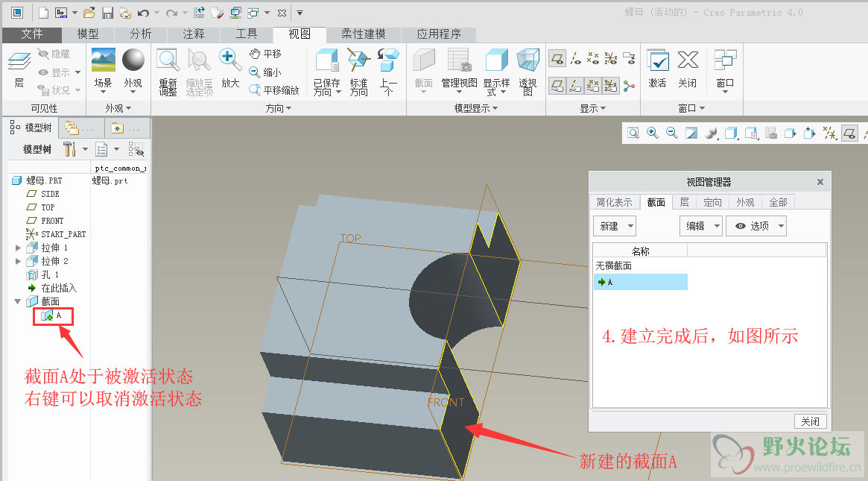
Task: Open the 编辑 dropdown in View Manager
Action: (x=701, y=226)
